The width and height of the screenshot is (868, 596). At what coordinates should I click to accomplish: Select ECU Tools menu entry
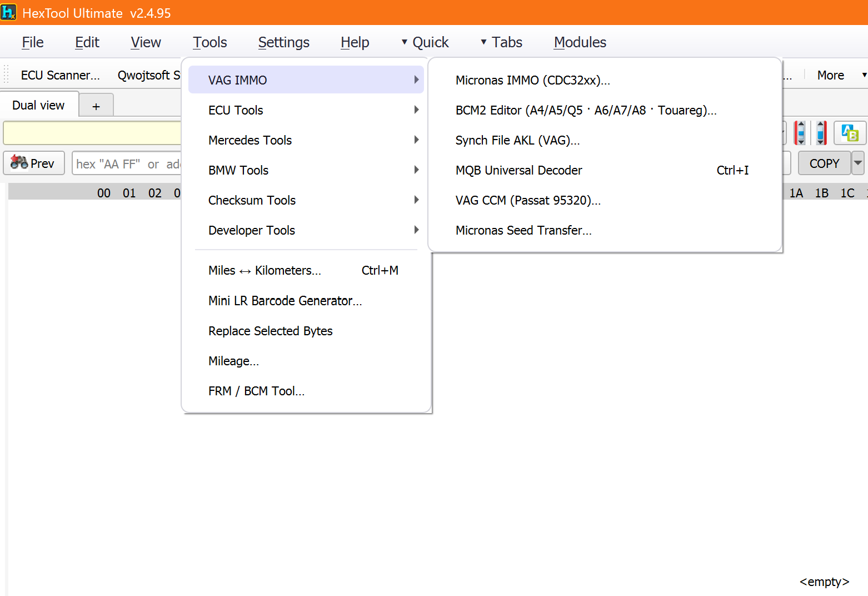306,110
